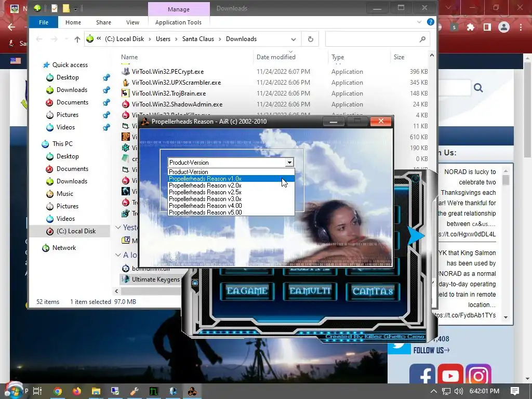
Task: Sort files by the Name column header
Action: tap(129, 57)
